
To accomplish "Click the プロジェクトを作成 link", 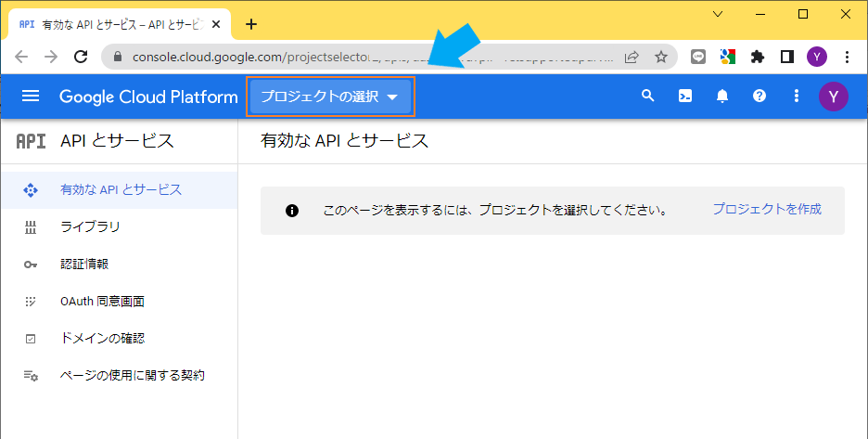I will (x=767, y=209).
